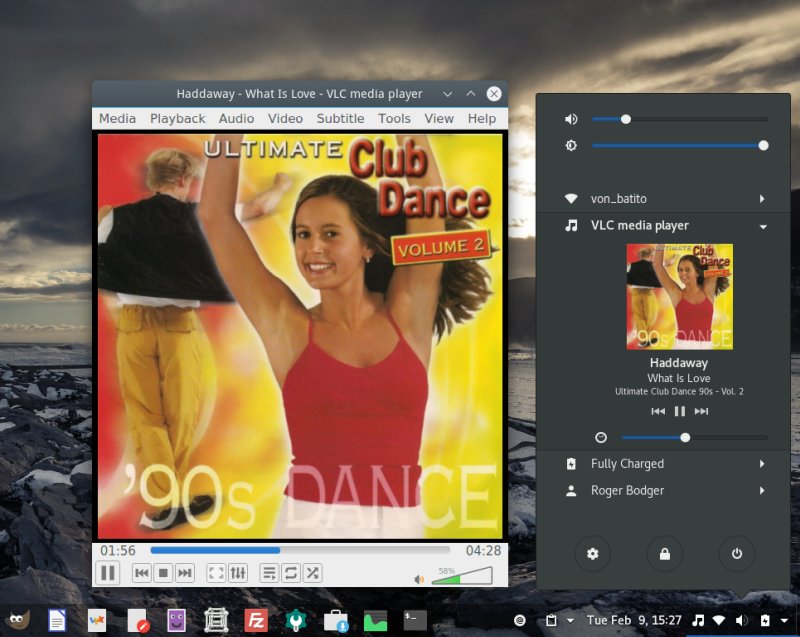Collapse the VLC media player section
Screen dimensions: 800x637
tap(762, 226)
